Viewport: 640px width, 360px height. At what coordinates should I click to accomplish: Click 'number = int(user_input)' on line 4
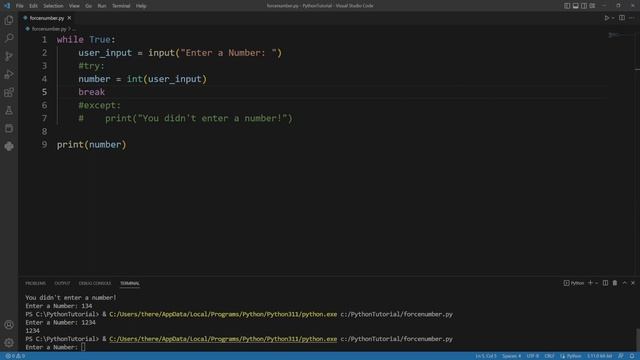pos(142,79)
